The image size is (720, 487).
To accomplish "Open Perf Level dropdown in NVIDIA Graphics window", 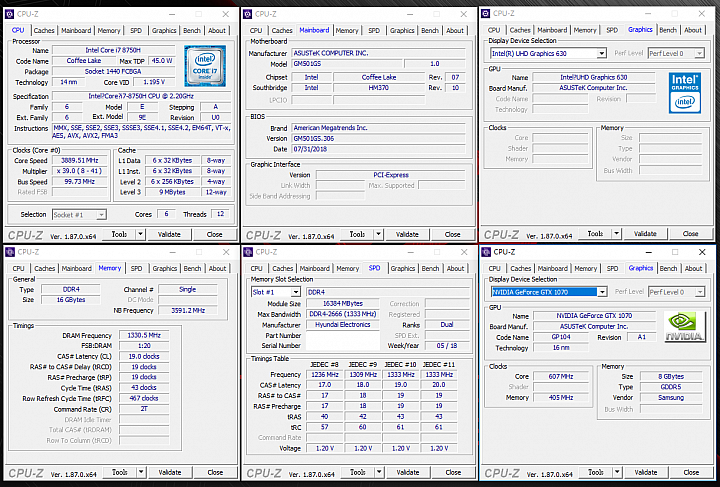I will point(699,292).
